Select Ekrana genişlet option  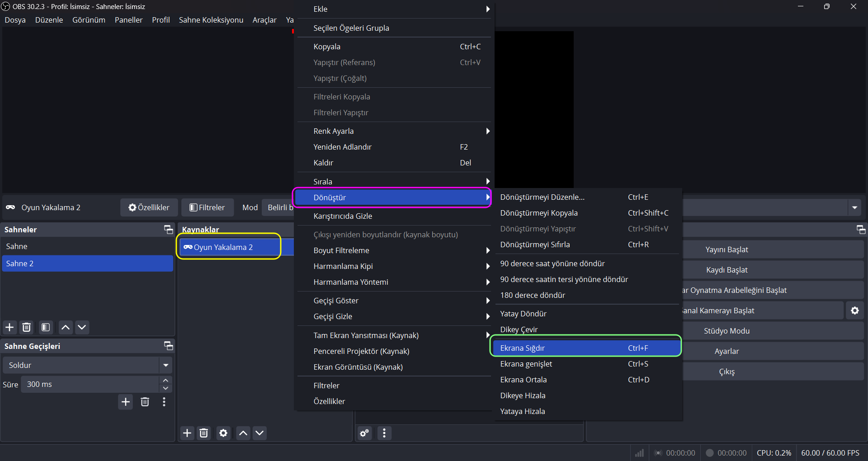[586, 364]
